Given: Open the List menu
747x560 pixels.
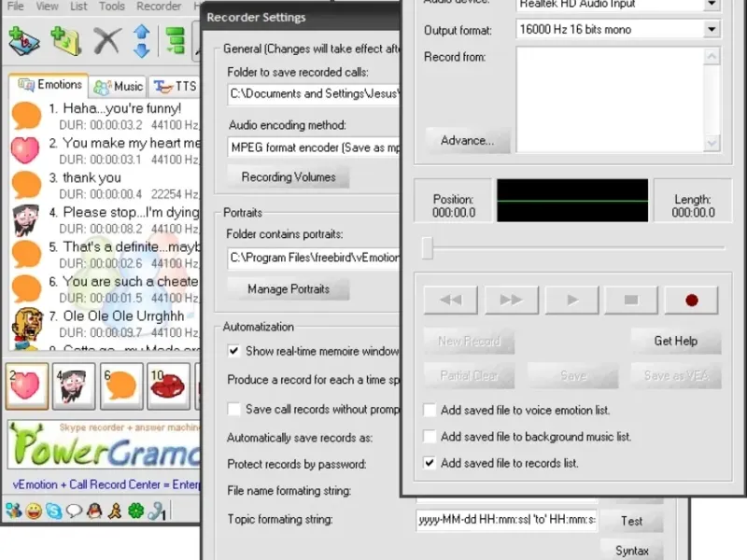Looking at the screenshot, I should (x=78, y=7).
